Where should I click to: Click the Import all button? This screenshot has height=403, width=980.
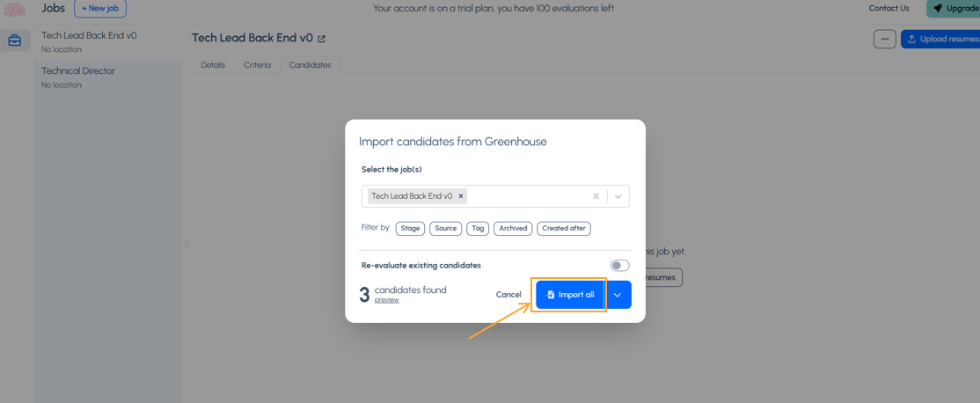coord(570,295)
